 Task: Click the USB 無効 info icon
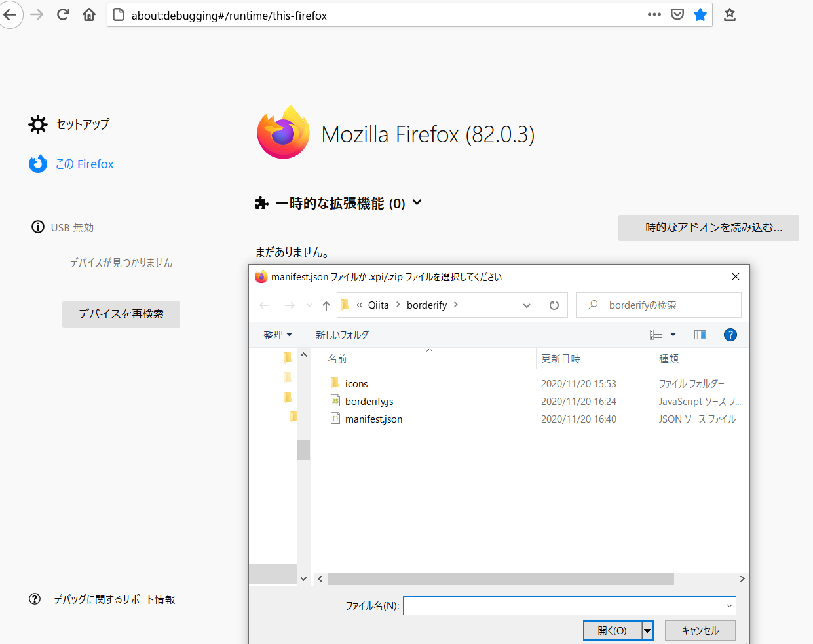point(38,227)
